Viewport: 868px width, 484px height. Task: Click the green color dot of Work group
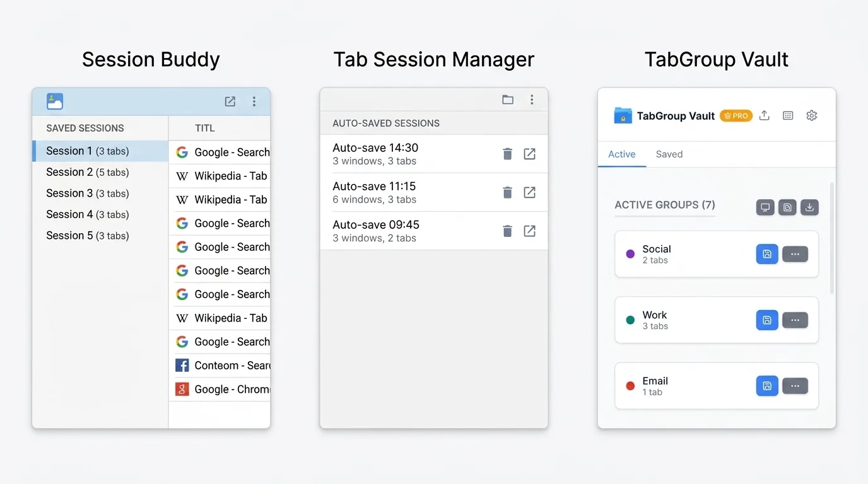pos(630,320)
